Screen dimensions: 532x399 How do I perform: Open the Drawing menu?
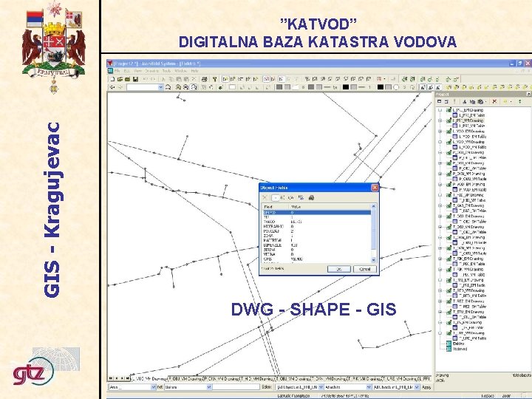click(151, 71)
